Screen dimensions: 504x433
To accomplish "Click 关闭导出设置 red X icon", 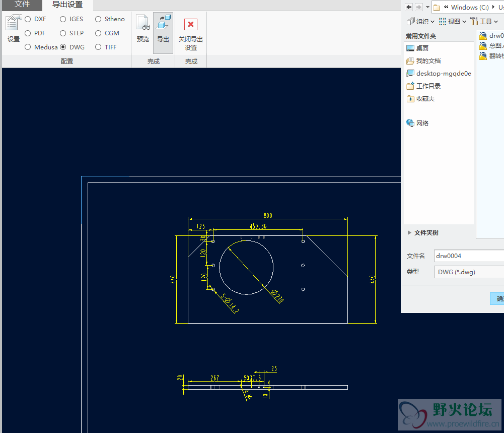I will (x=191, y=25).
